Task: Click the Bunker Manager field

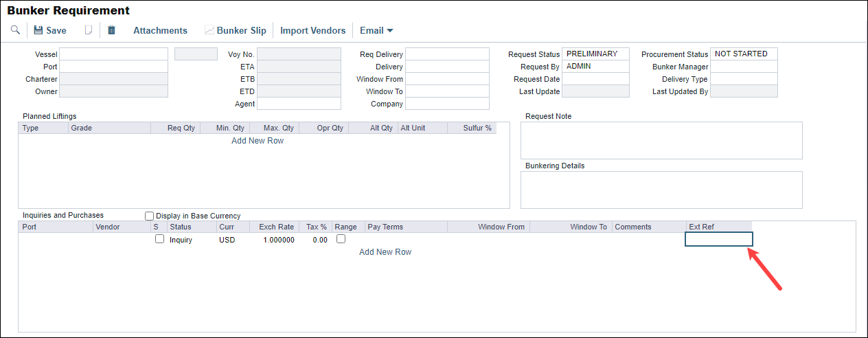Action: tap(744, 67)
